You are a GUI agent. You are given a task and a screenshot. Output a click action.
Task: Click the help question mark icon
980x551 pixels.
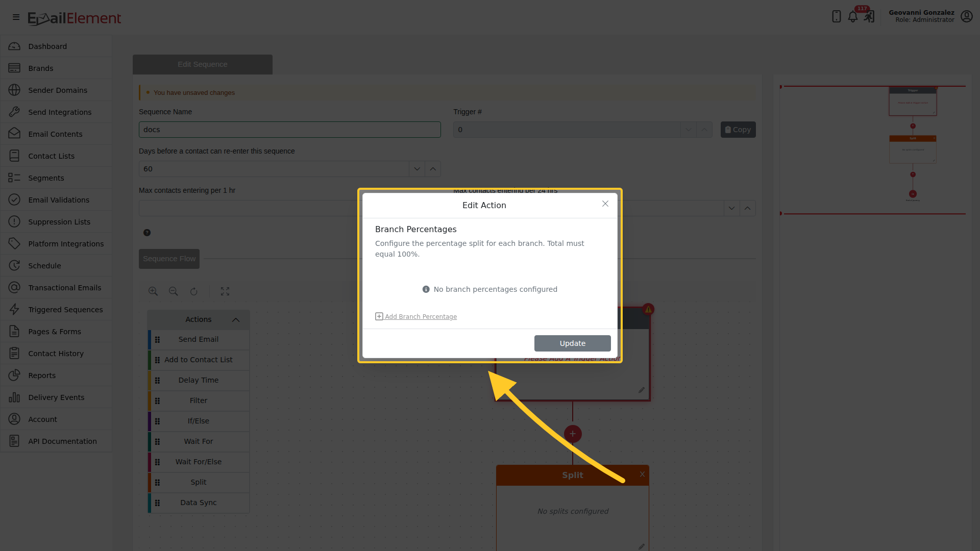[147, 233]
